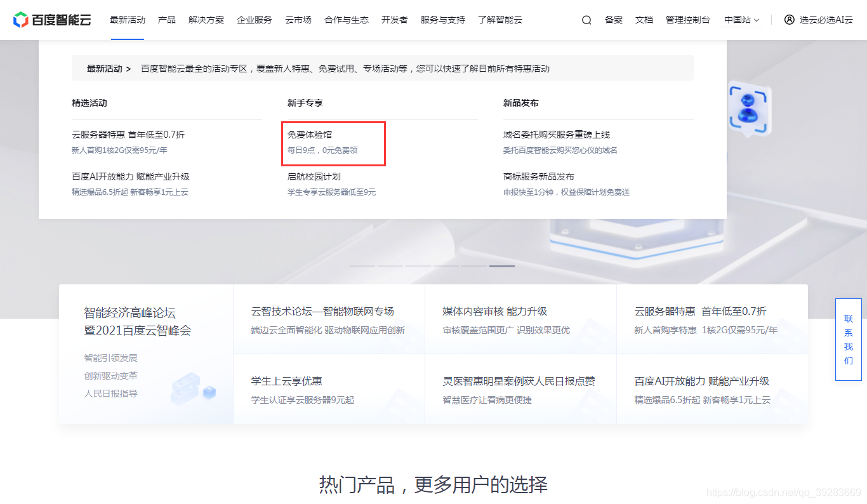Open 云服务器特惠 首年低至0.7折 menu entry

(x=128, y=135)
